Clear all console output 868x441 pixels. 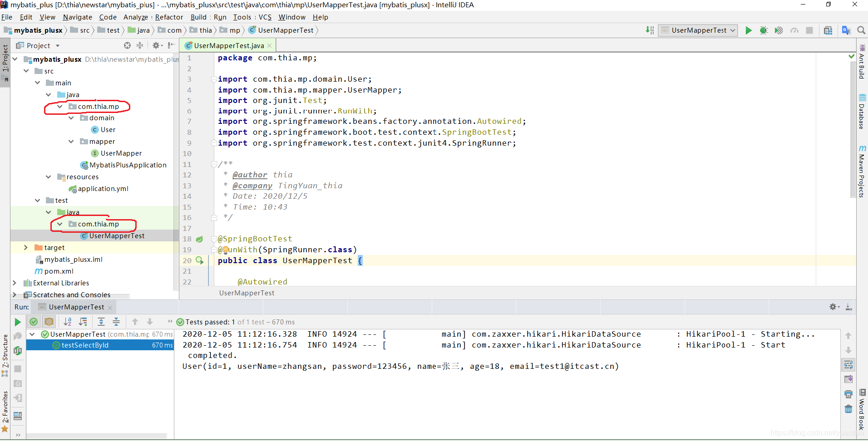click(848, 409)
